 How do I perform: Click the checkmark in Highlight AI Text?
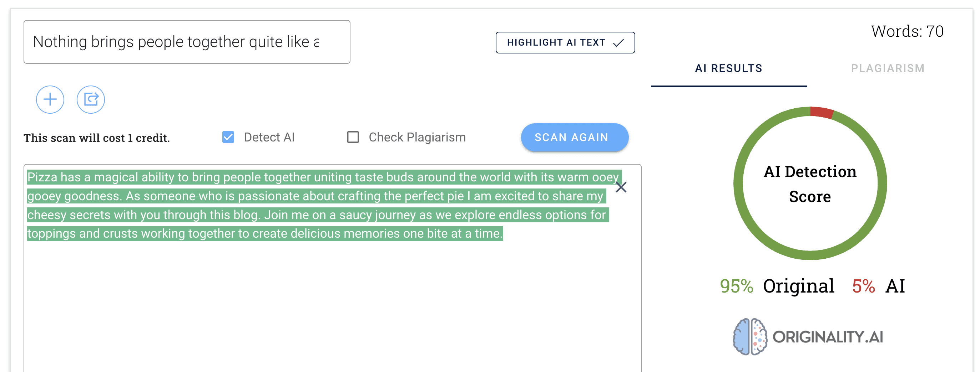pos(618,42)
